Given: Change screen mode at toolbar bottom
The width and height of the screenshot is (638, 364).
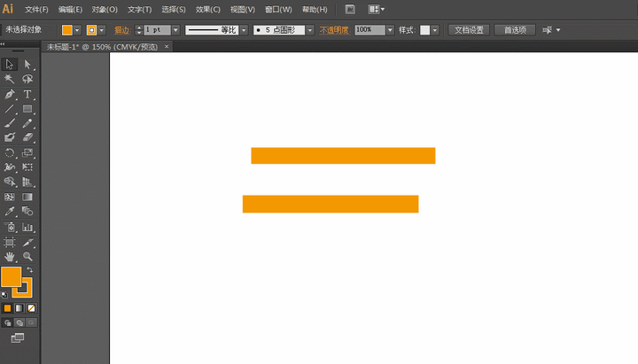Looking at the screenshot, I should (18, 338).
